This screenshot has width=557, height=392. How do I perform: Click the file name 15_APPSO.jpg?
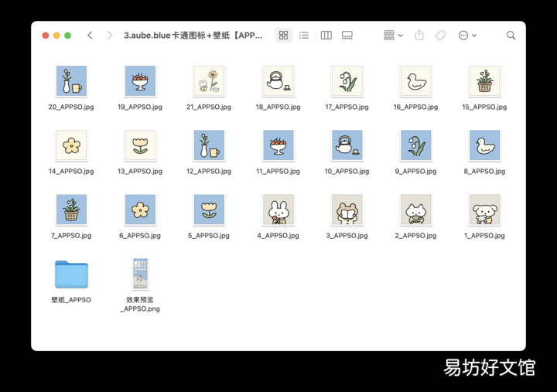click(x=484, y=107)
